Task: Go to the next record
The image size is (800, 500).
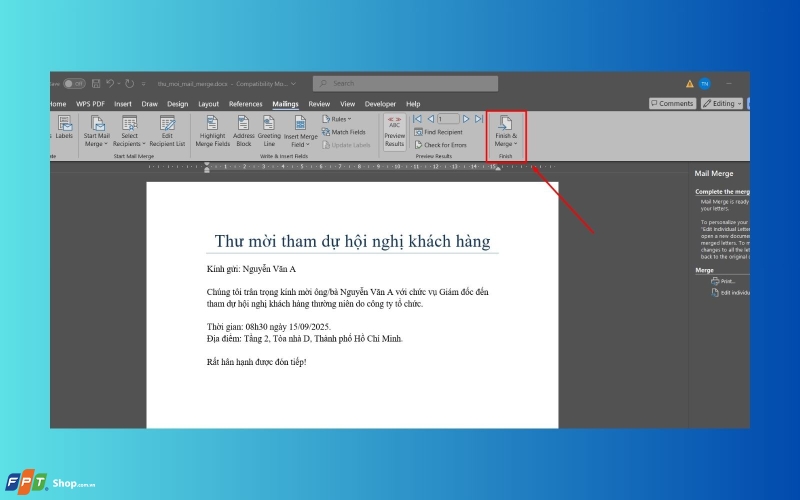Action: pos(466,119)
